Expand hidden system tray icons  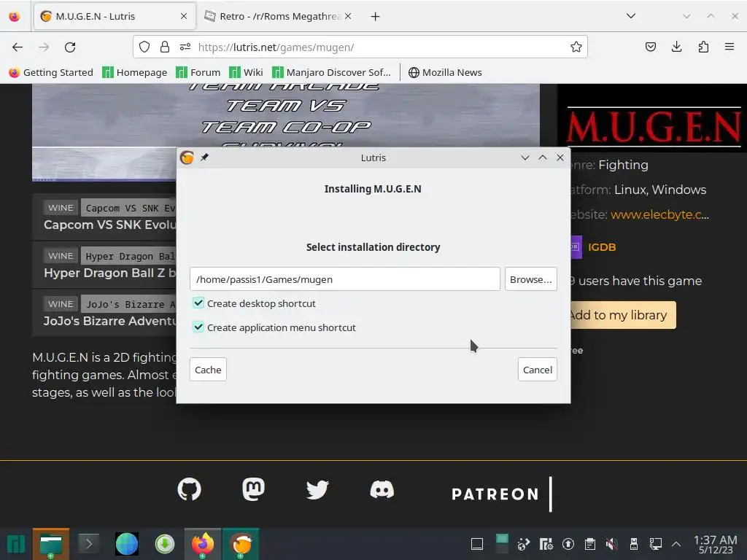point(676,544)
